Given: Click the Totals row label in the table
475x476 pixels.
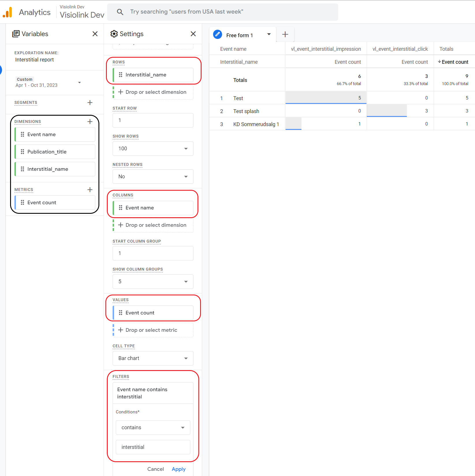Looking at the screenshot, I should pyautogui.click(x=240, y=80).
